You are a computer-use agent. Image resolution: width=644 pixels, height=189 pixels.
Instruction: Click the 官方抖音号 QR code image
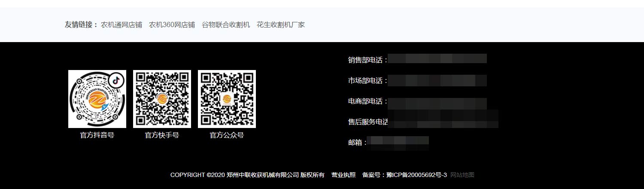(x=97, y=99)
